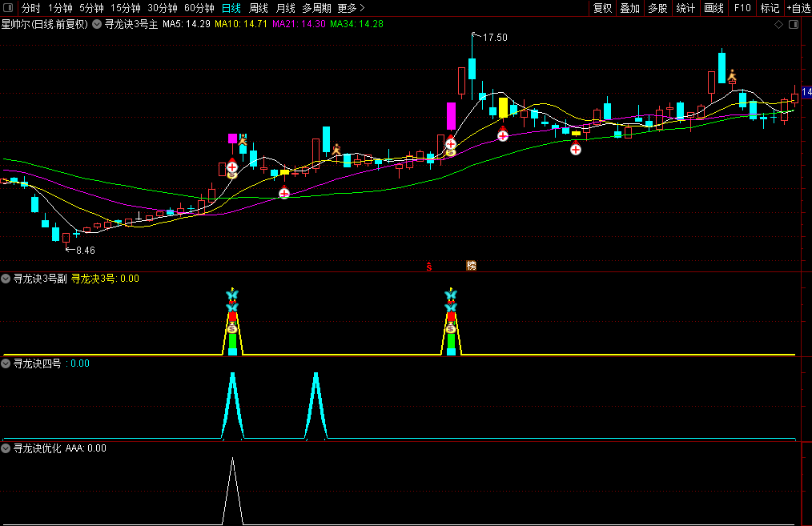
Task: Open the 寻龙诀四号 indicator dropdown arrow
Action: tap(6, 363)
